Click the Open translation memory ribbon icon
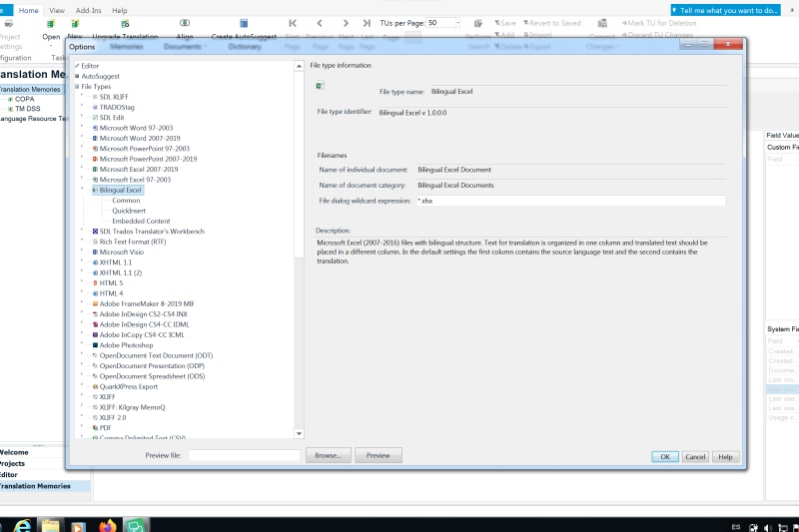 tap(51, 23)
